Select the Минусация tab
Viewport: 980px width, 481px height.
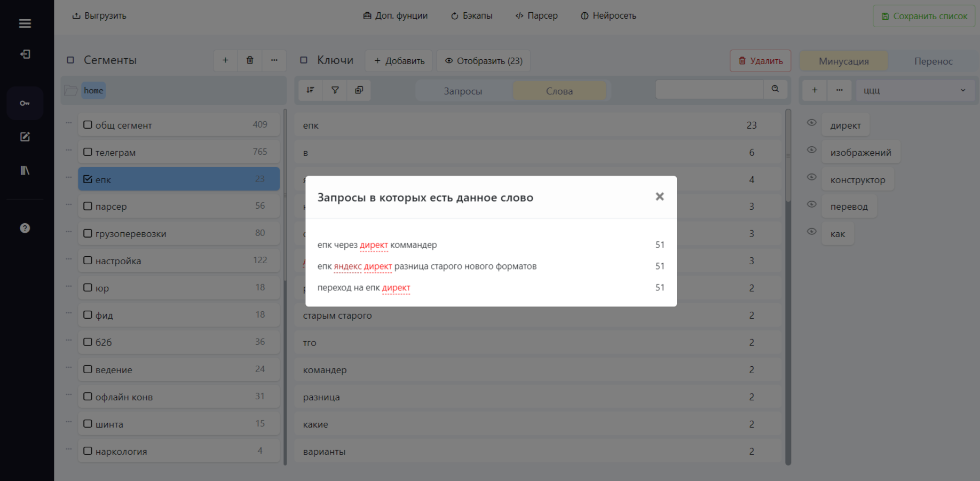pos(844,61)
